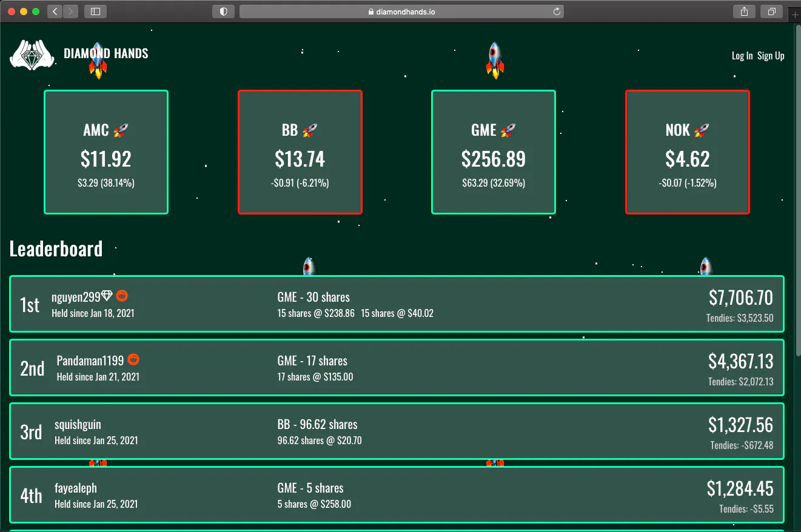Click 3rd place total $1,327.56
The height and width of the screenshot is (532, 801).
741,425
